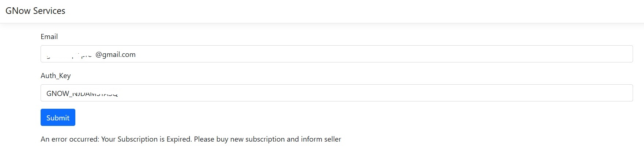Focus the Email input field
This screenshot has height=154, width=644.
(336, 54)
